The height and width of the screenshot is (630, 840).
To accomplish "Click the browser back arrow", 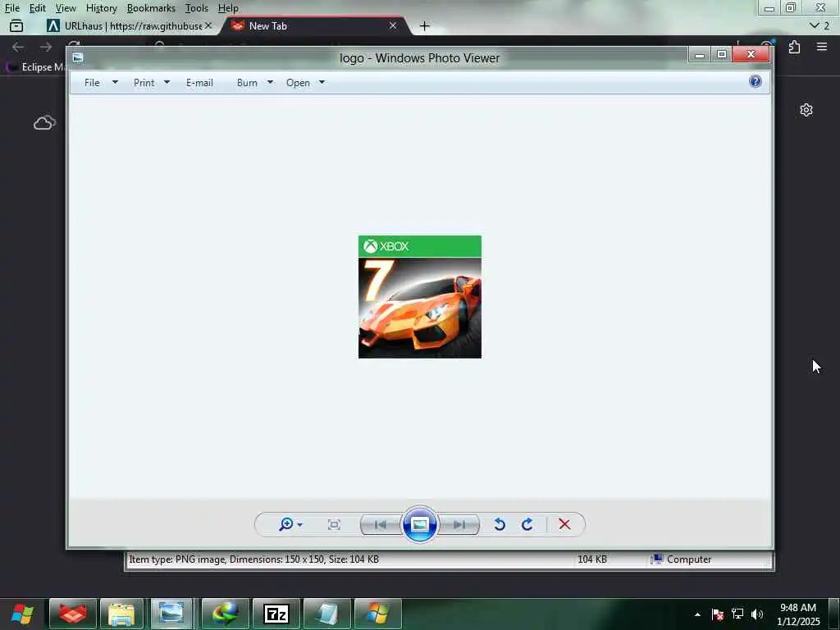I will click(18, 47).
